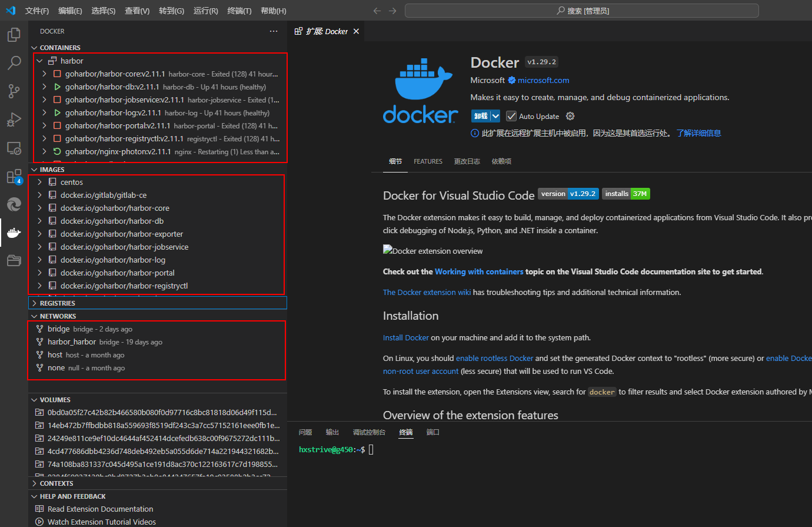This screenshot has width=812, height=527.
Task: Collapse the CONTAINERS section
Action: (34, 48)
